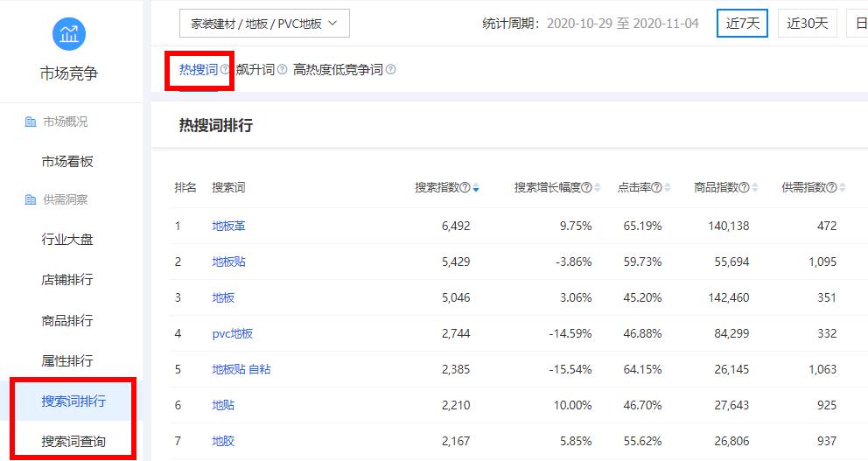Viewport: 868px width, 461px height.
Task: Click help icon in 搜索增长幅度 column header
Action: coord(586,188)
